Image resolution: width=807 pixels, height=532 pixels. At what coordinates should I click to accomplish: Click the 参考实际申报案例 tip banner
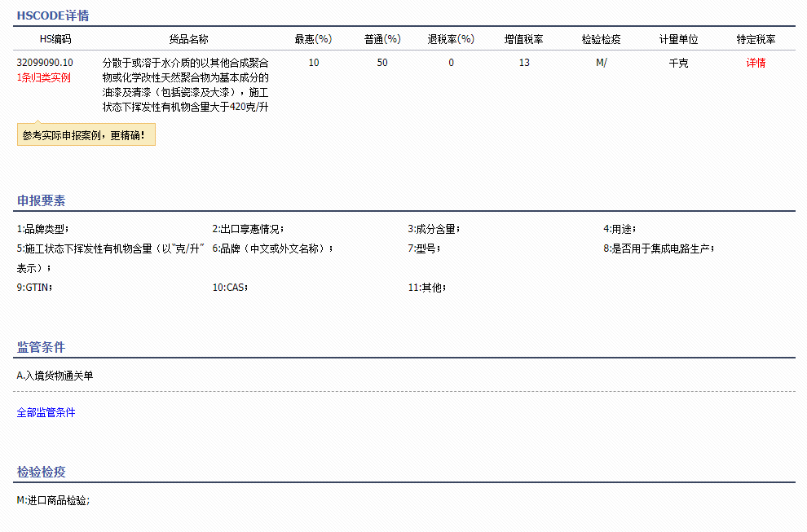[x=86, y=134]
